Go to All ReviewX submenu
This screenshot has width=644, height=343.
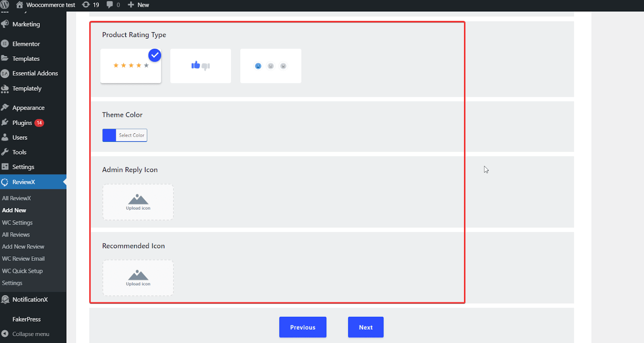17,198
